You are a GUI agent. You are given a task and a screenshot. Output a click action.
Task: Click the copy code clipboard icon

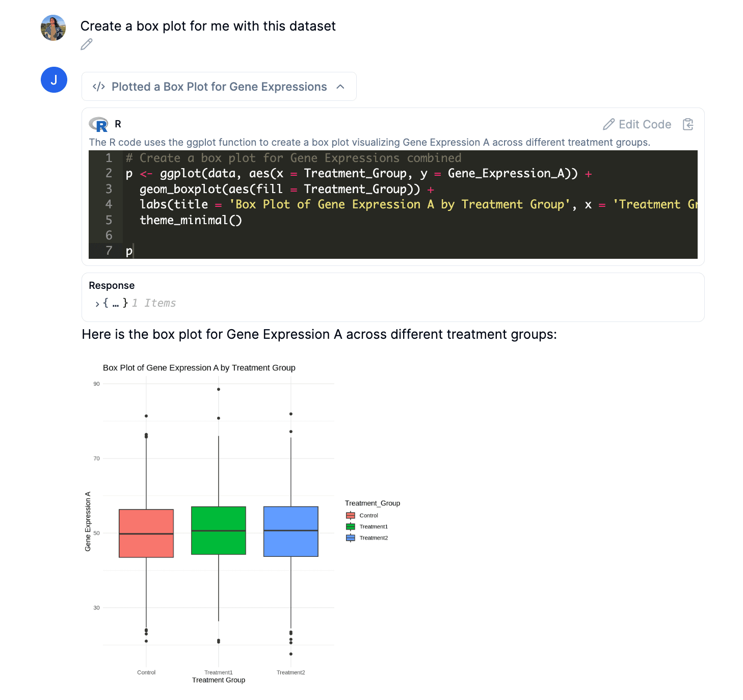[x=688, y=124]
